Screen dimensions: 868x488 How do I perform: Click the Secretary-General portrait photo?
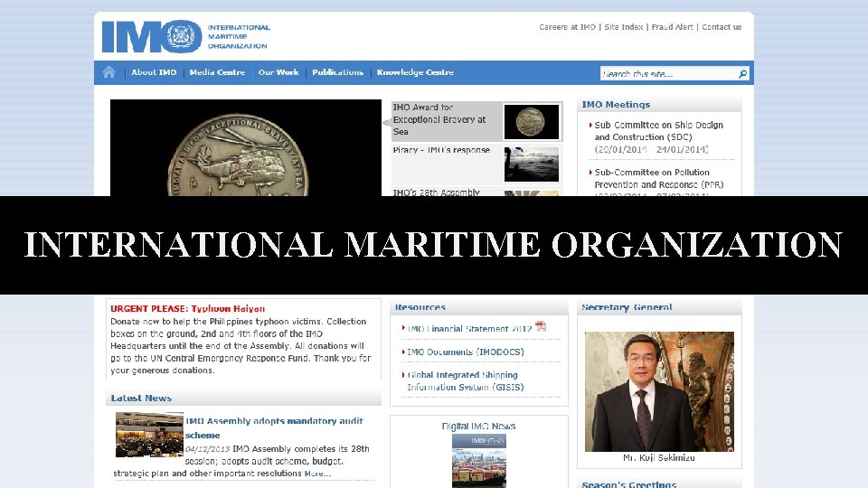pyautogui.click(x=659, y=391)
